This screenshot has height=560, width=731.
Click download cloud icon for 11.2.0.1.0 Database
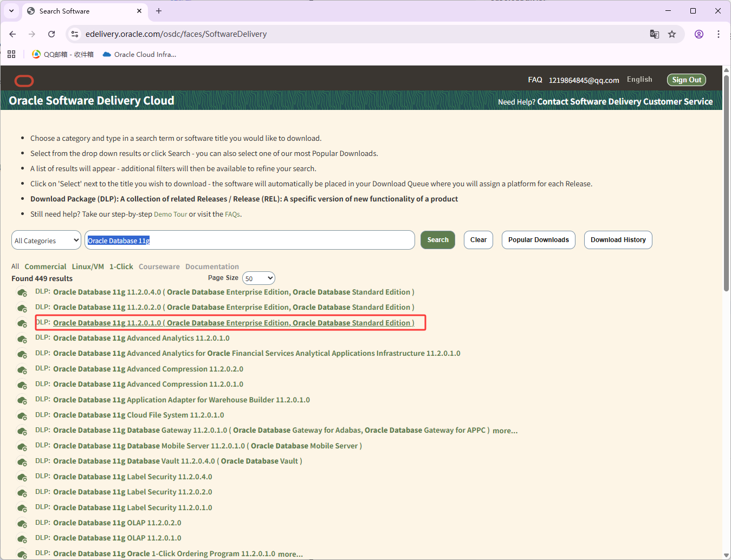(22, 323)
